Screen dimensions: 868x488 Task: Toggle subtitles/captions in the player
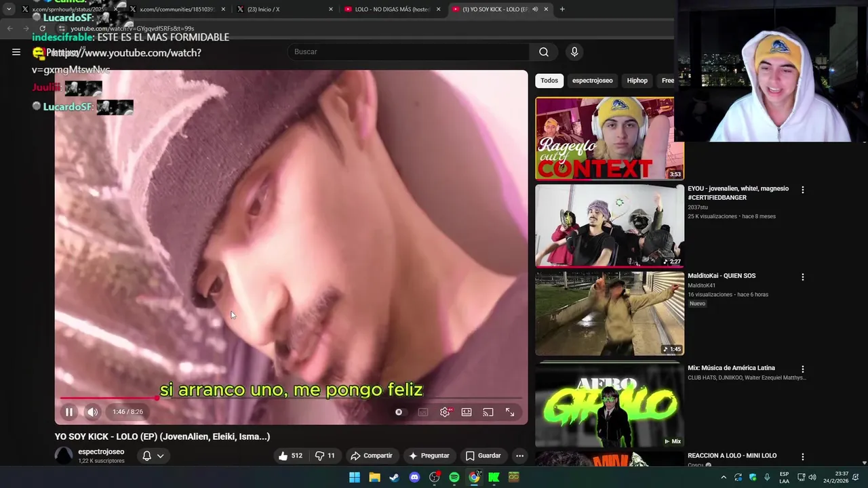pyautogui.click(x=423, y=412)
